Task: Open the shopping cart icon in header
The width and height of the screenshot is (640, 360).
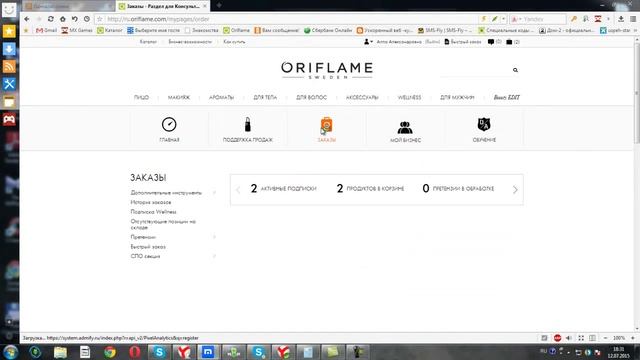Action: [x=509, y=42]
